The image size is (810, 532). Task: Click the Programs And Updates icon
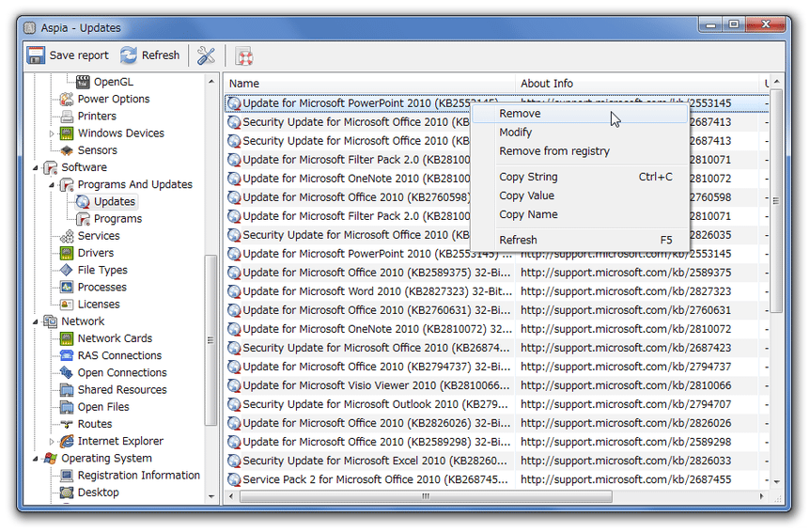(67, 184)
